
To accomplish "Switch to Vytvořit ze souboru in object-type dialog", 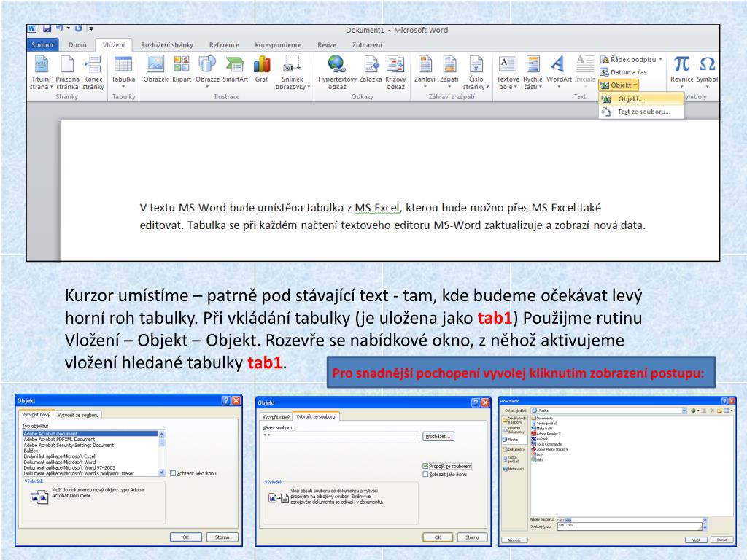I will click(x=77, y=415).
